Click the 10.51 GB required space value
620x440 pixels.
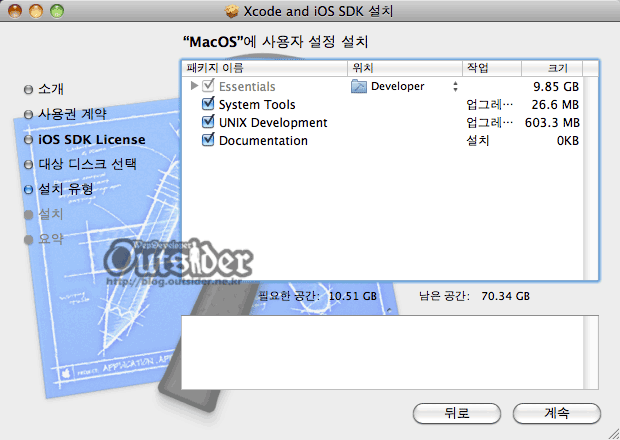pos(352,296)
